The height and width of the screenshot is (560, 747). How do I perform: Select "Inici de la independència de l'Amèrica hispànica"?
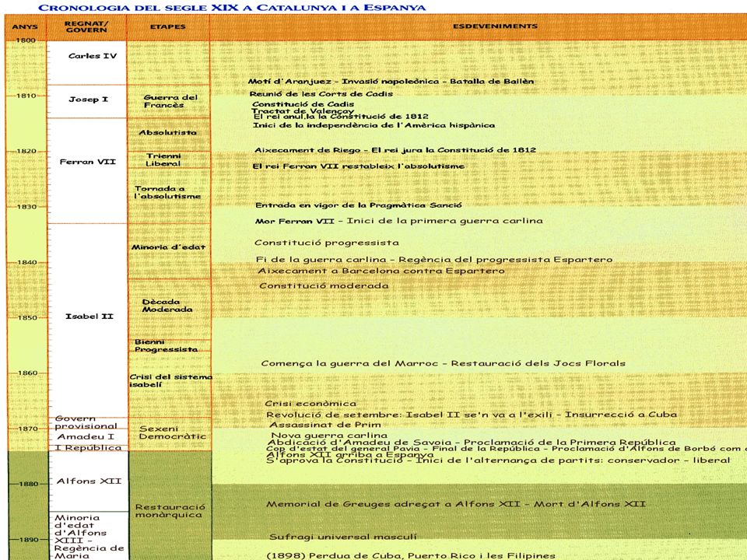point(373,126)
